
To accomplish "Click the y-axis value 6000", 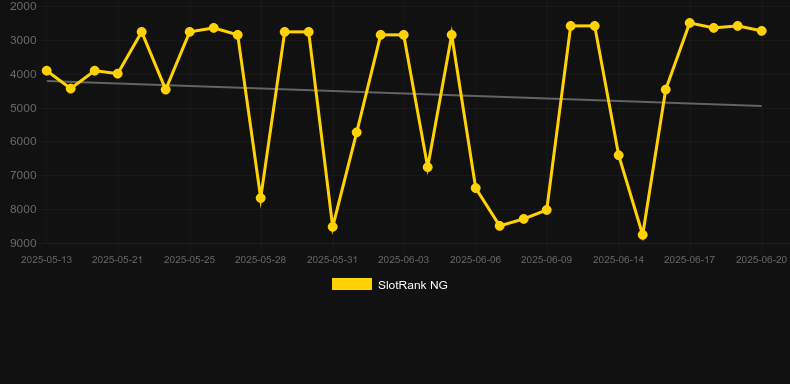I will (23, 142).
